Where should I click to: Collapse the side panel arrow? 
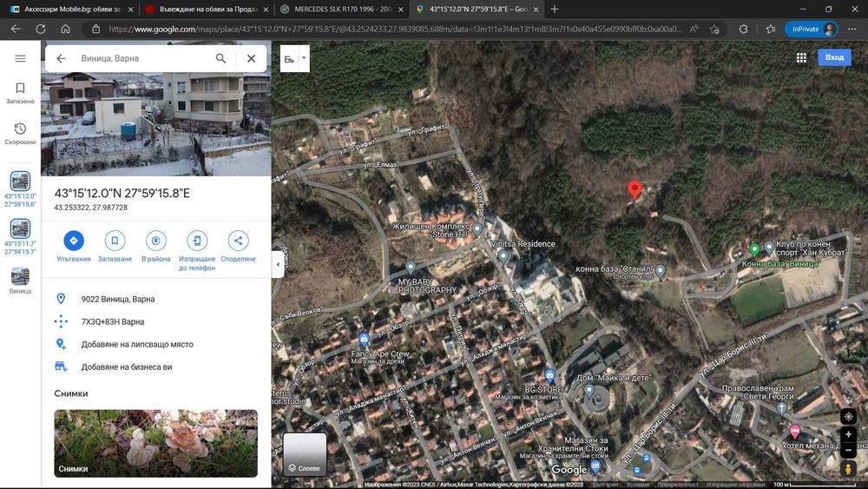coord(278,265)
